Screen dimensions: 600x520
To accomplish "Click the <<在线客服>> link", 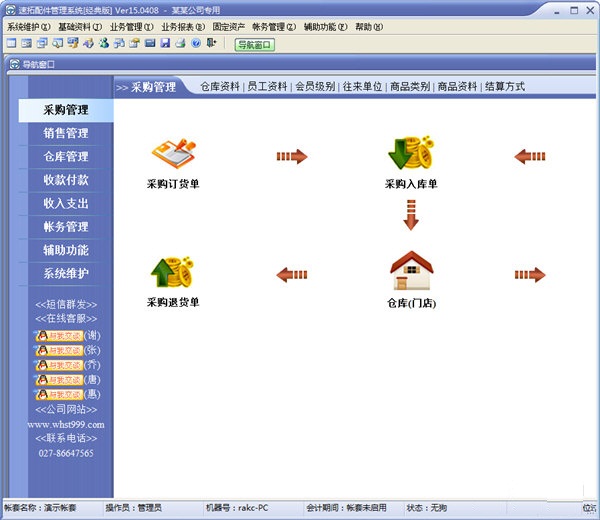I will 66,318.
